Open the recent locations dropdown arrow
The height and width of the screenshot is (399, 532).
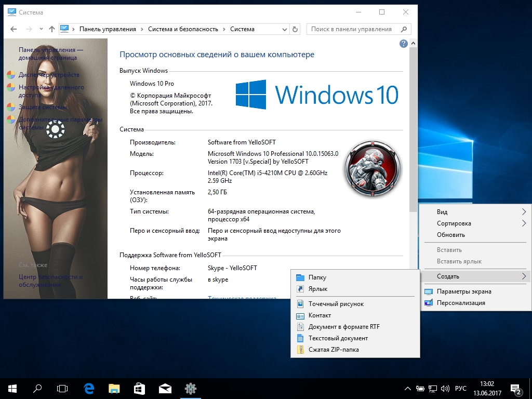point(41,29)
